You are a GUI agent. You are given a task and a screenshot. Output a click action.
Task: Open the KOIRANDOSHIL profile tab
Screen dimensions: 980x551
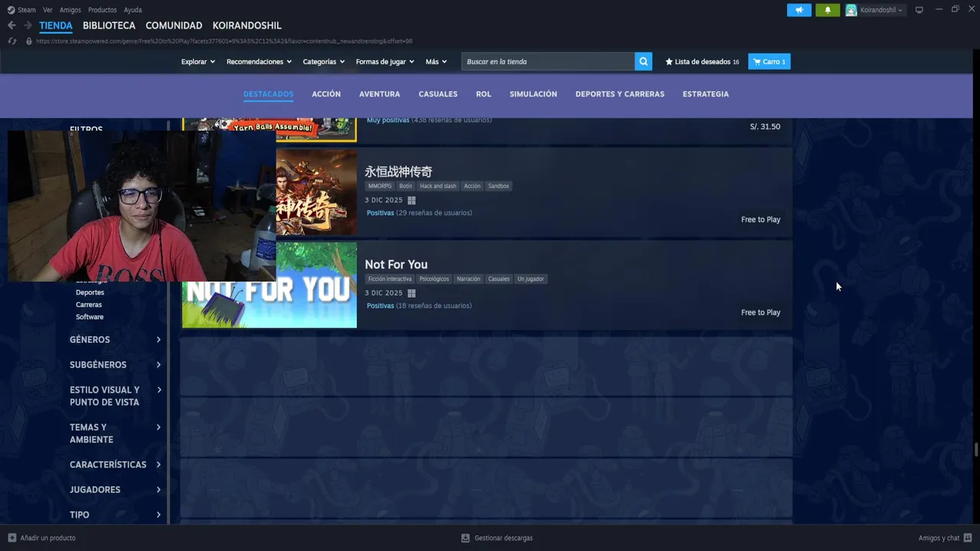click(247, 25)
